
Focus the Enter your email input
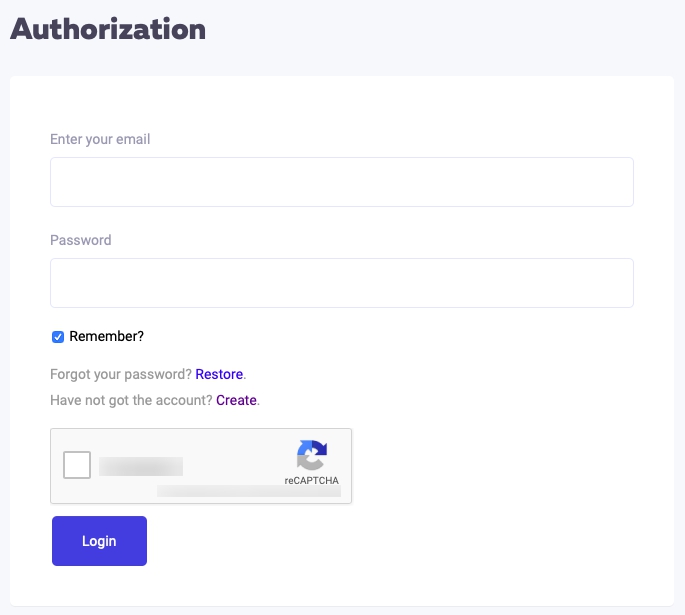[x=342, y=182]
